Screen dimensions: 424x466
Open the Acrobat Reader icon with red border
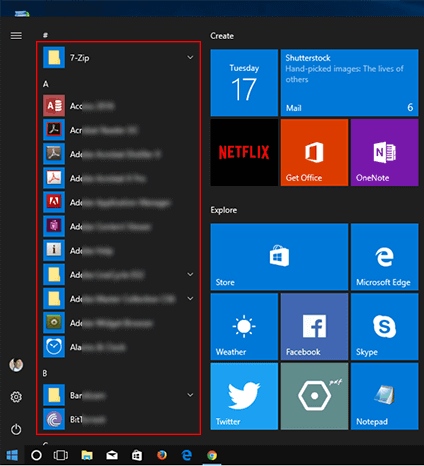click(x=54, y=130)
